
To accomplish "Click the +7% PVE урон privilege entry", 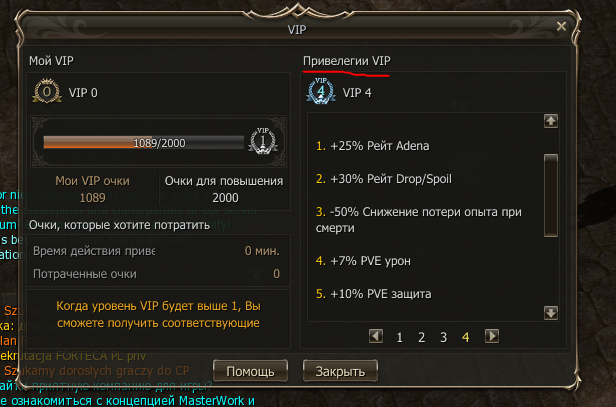I will click(363, 261).
